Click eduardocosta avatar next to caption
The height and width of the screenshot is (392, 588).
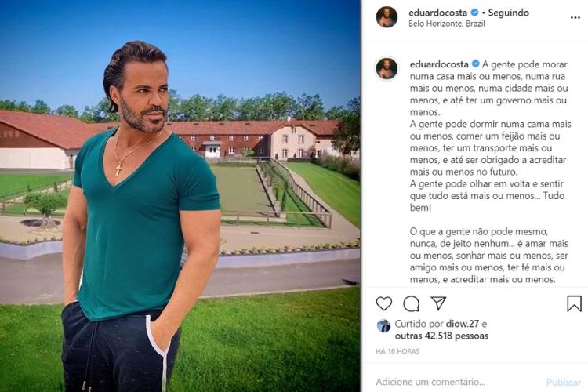[387, 69]
